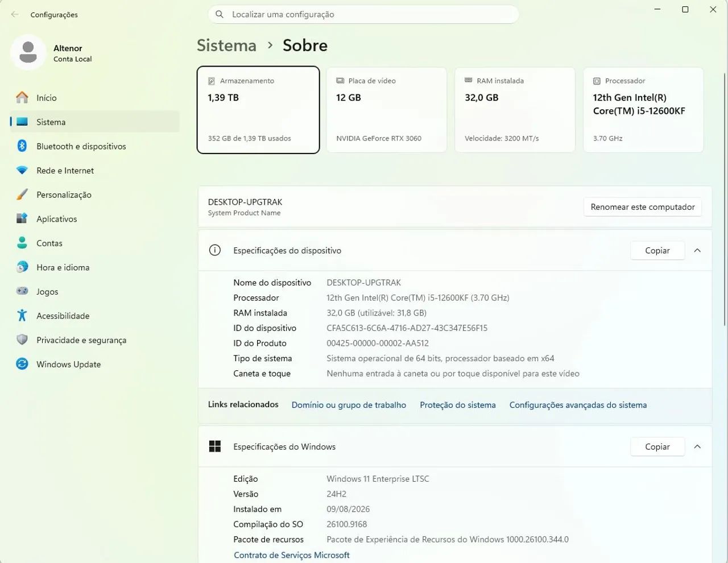Click the Personalização paintbrush icon
This screenshot has height=563, width=728.
click(22, 194)
